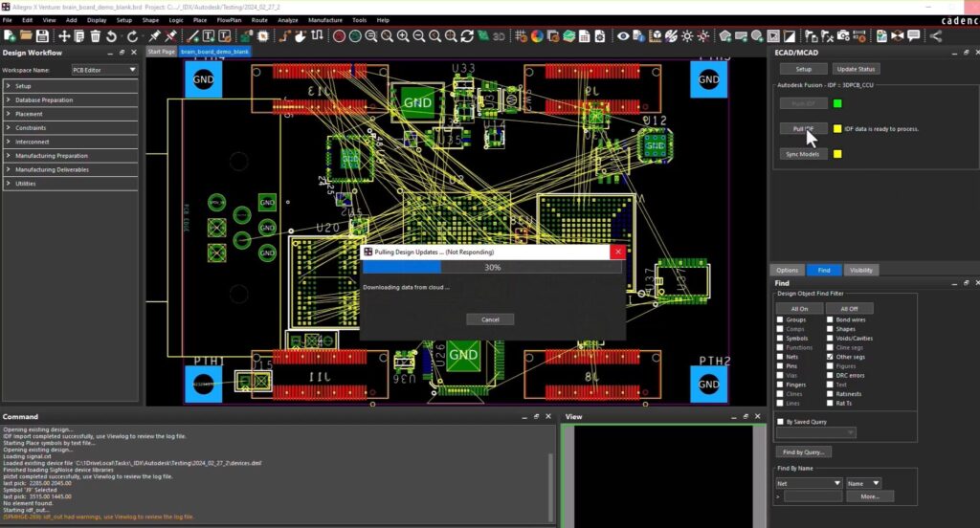Click the red circle toolbar icon

339,36
